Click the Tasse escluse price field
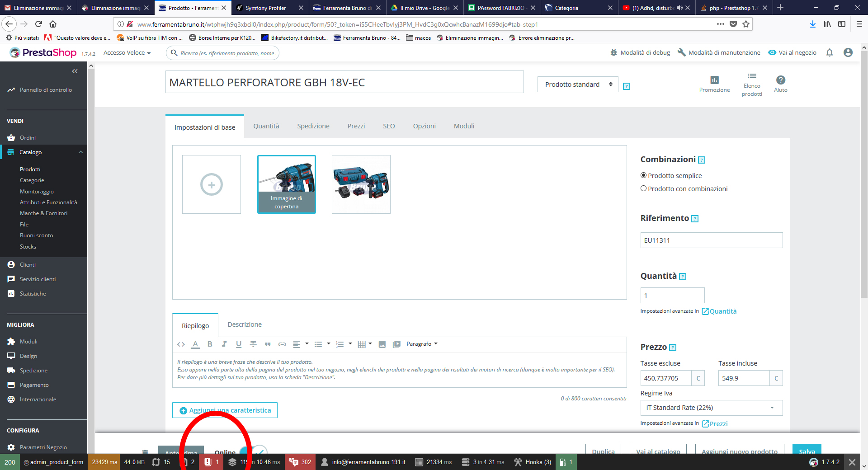 pos(666,378)
